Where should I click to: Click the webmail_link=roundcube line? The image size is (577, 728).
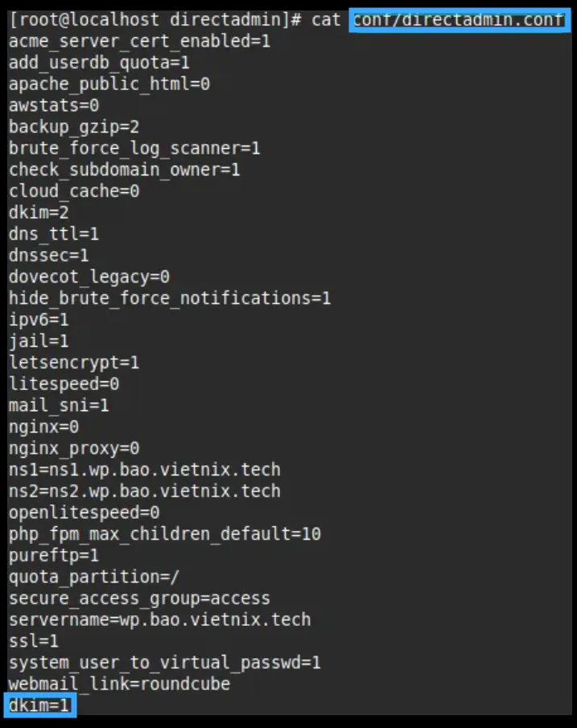(119, 684)
